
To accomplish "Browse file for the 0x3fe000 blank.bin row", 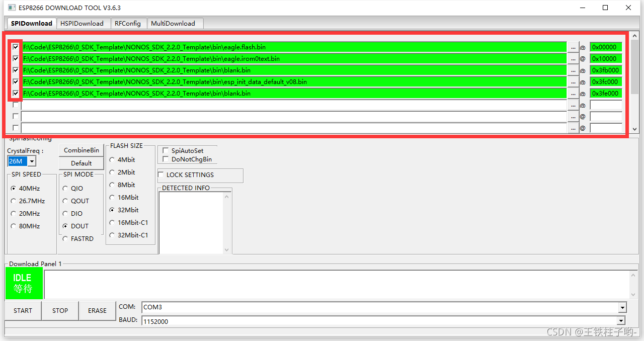I will tap(573, 93).
